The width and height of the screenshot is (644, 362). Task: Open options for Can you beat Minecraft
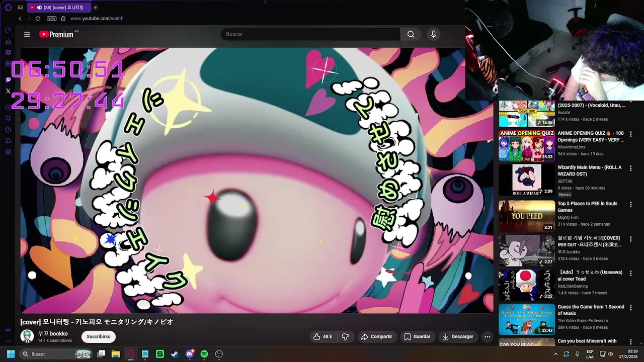(x=631, y=341)
